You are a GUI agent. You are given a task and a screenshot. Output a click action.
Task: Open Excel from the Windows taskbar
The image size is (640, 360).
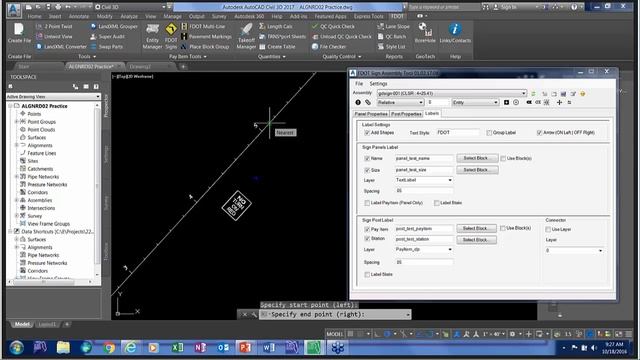tap(178, 347)
